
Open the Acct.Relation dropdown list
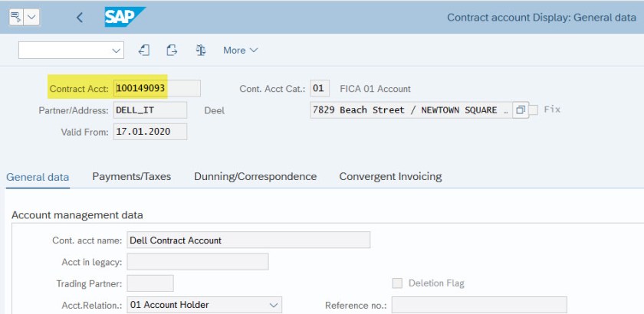tap(274, 305)
